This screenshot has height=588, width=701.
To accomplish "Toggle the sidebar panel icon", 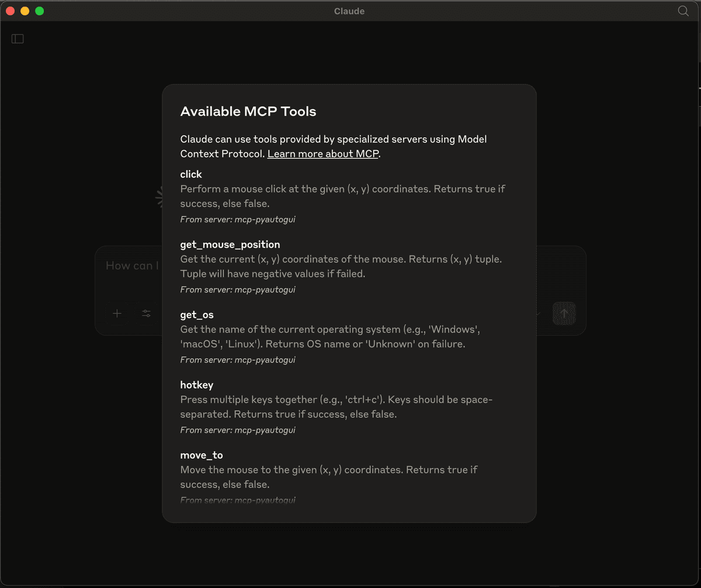I will [18, 39].
